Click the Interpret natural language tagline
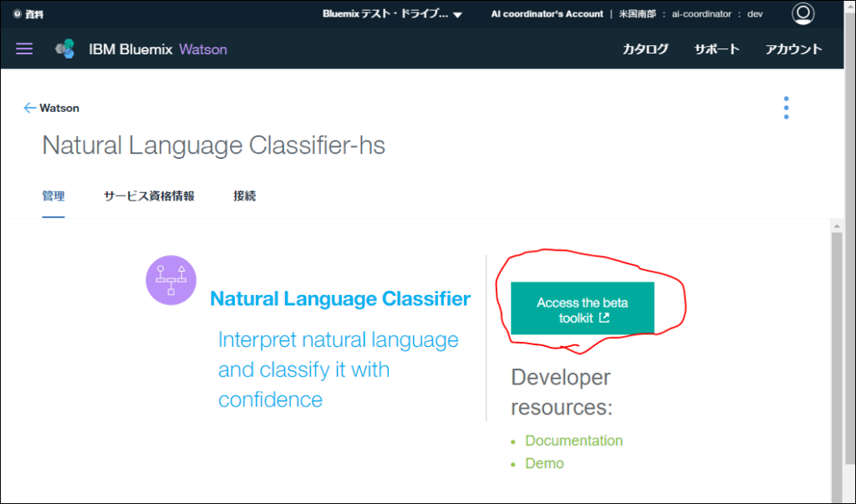Viewport: 856px width, 504px height. coord(338,369)
